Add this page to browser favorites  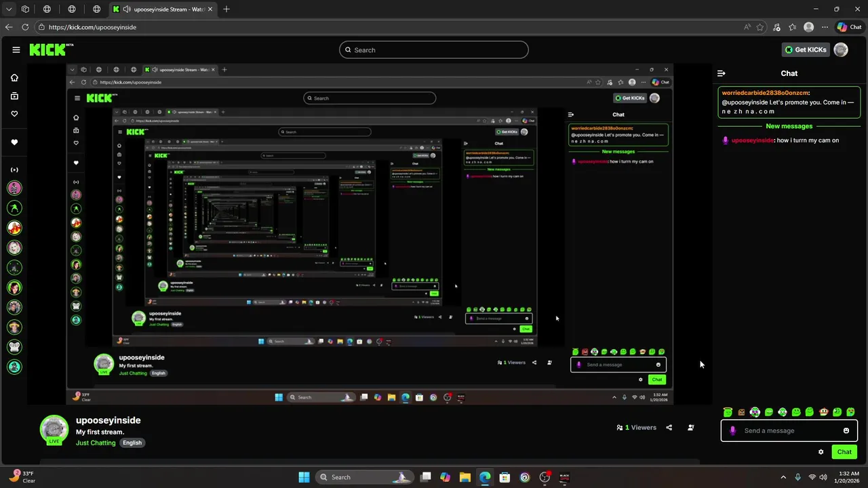760,27
